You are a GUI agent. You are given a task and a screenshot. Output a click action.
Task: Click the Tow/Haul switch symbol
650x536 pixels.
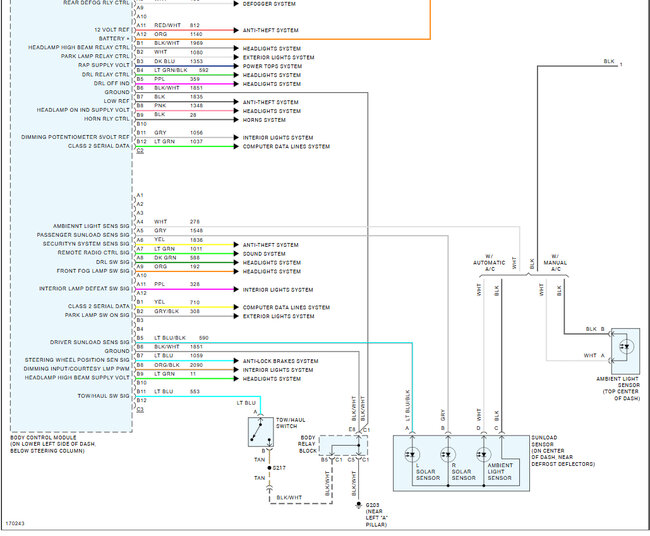261,432
